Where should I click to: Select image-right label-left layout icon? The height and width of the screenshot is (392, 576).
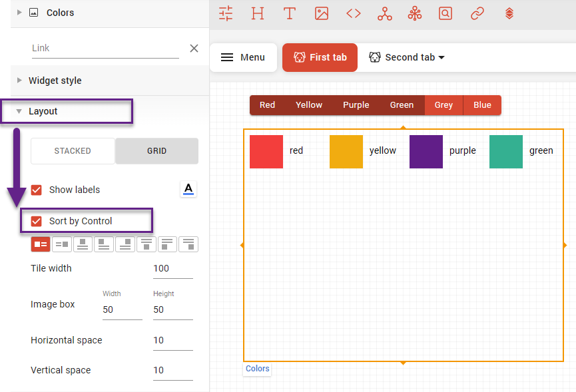pyautogui.click(x=62, y=244)
